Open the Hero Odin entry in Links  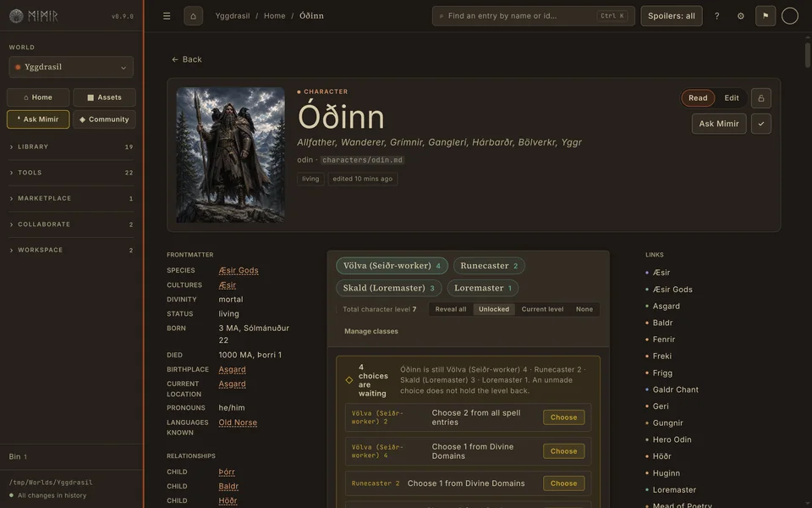tap(672, 439)
